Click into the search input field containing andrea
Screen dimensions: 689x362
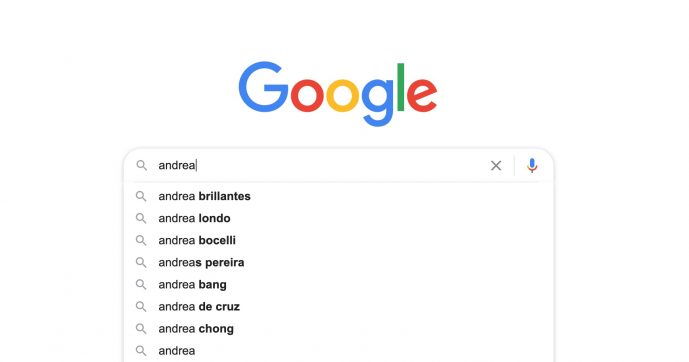[319, 165]
